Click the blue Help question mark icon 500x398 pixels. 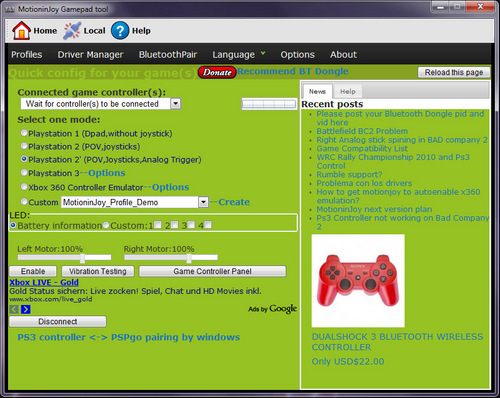point(120,31)
